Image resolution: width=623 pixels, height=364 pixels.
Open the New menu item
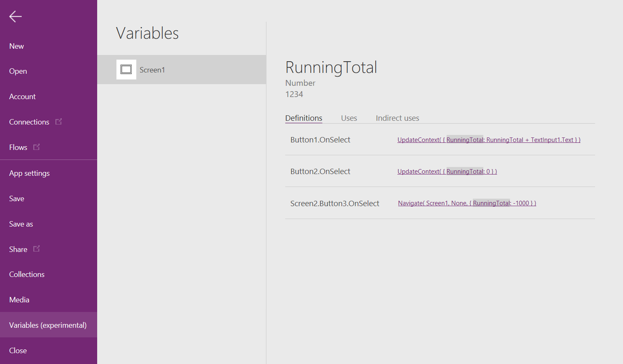pyautogui.click(x=17, y=46)
